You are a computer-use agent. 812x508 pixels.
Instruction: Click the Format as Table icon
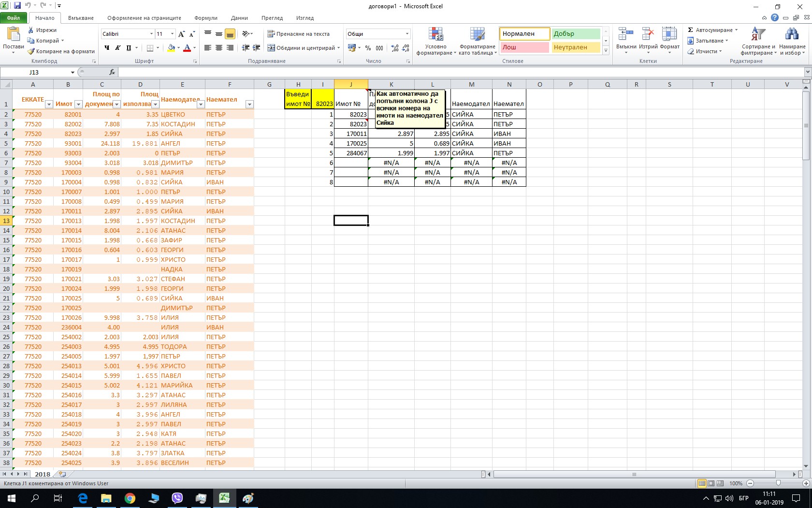[x=477, y=35]
